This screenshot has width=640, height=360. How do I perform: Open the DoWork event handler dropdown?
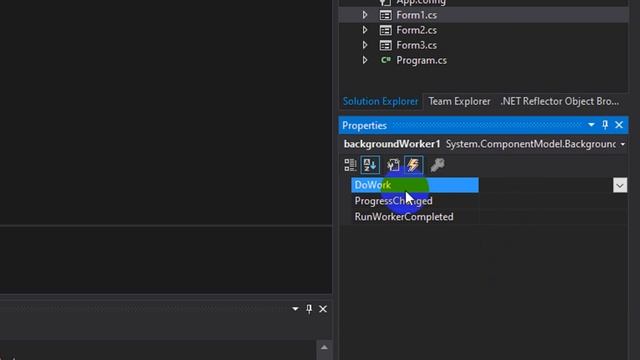point(620,185)
